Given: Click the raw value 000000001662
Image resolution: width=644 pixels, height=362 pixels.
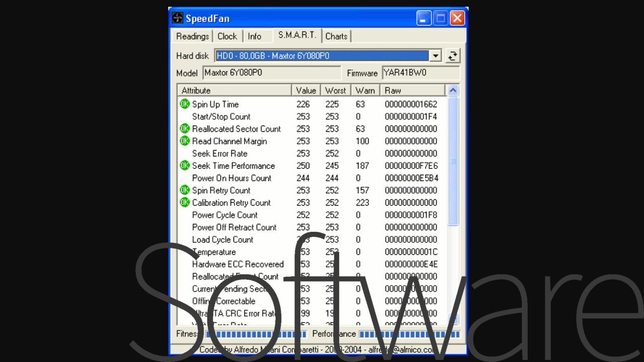Looking at the screenshot, I should (411, 105).
